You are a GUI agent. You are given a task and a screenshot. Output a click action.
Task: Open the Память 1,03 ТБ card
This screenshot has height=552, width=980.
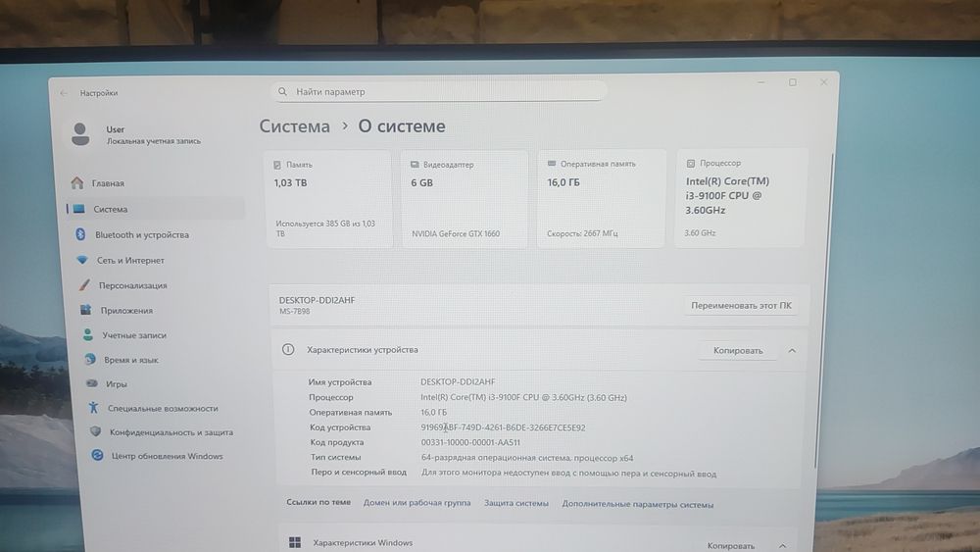click(x=329, y=199)
